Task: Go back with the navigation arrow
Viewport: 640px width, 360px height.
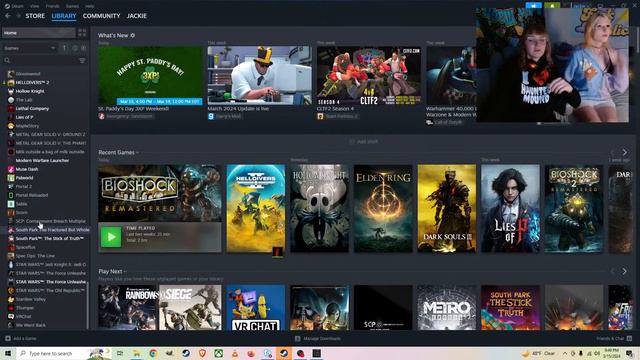Action: click(8, 16)
